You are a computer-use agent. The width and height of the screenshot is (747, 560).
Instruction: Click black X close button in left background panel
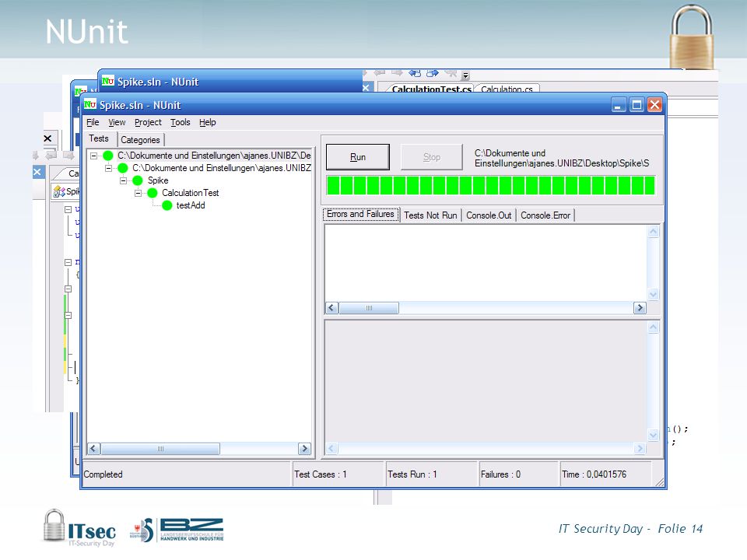click(x=47, y=138)
